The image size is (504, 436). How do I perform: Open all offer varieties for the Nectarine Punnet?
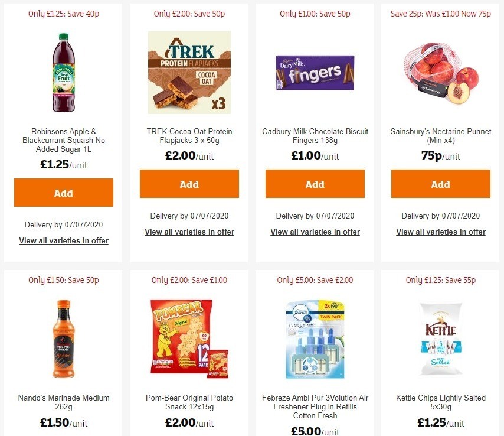click(441, 232)
